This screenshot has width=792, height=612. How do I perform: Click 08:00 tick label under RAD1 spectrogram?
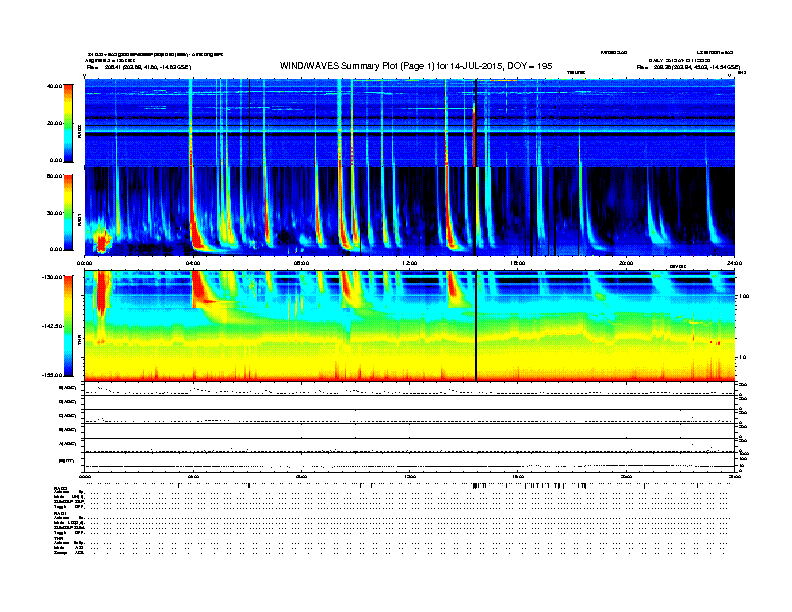(x=301, y=263)
